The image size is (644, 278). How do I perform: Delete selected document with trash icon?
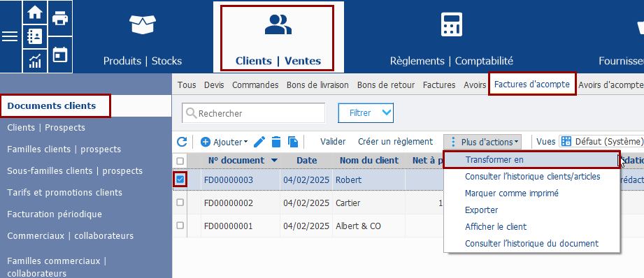[276, 142]
